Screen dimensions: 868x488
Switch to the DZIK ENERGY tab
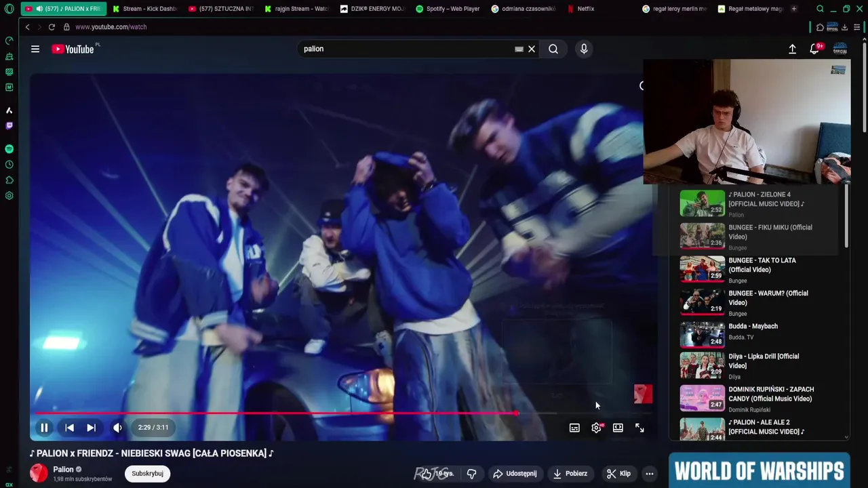pyautogui.click(x=372, y=9)
